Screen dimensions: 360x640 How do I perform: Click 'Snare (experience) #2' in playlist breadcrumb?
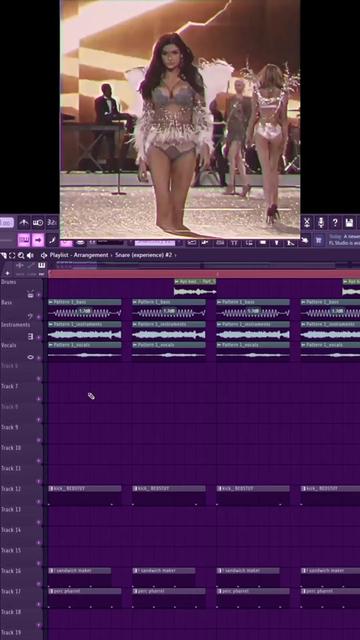(x=144, y=255)
